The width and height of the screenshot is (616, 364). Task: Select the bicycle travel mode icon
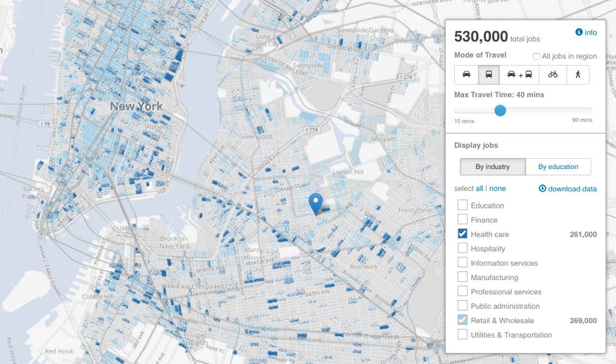pos(553,74)
